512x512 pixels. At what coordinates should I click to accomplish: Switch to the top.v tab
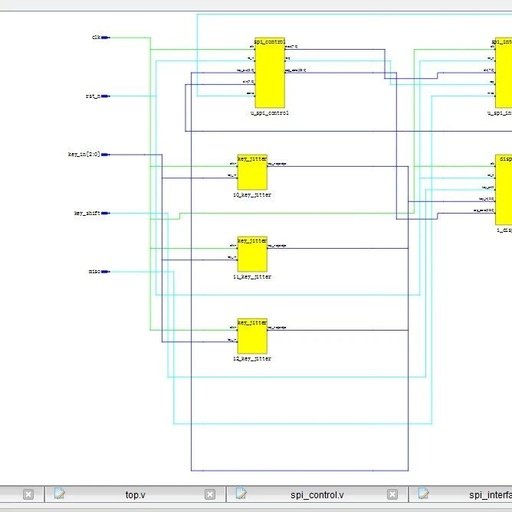pos(135,495)
